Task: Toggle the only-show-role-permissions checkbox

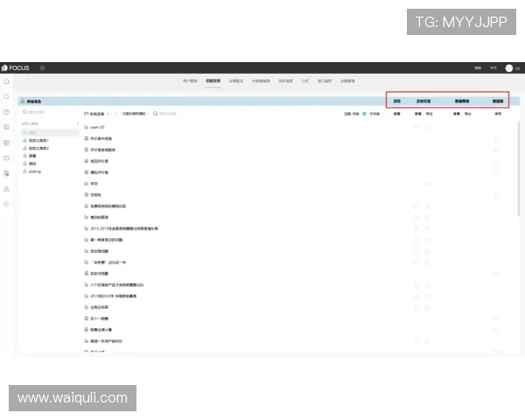Action: (120, 113)
